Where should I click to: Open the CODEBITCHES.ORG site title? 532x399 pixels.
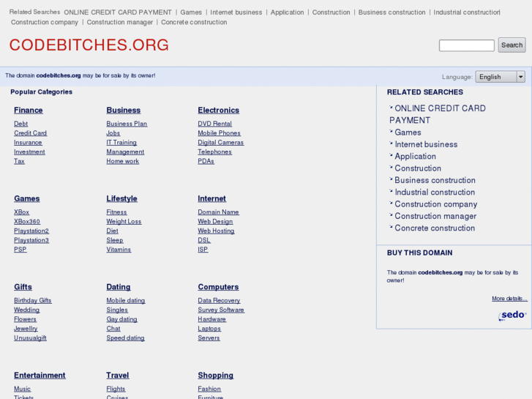(x=89, y=45)
